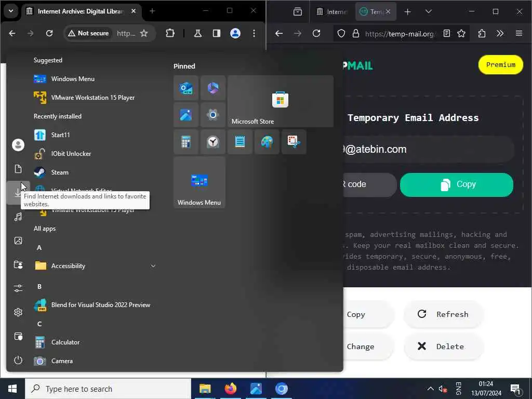Show hidden system tray icons
Viewport: 532px width, 399px height.
pos(430,389)
